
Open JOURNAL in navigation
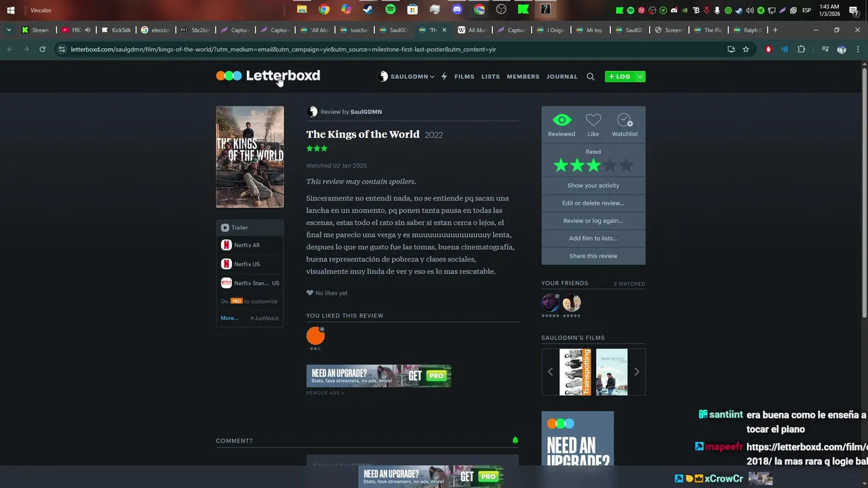[562, 77]
